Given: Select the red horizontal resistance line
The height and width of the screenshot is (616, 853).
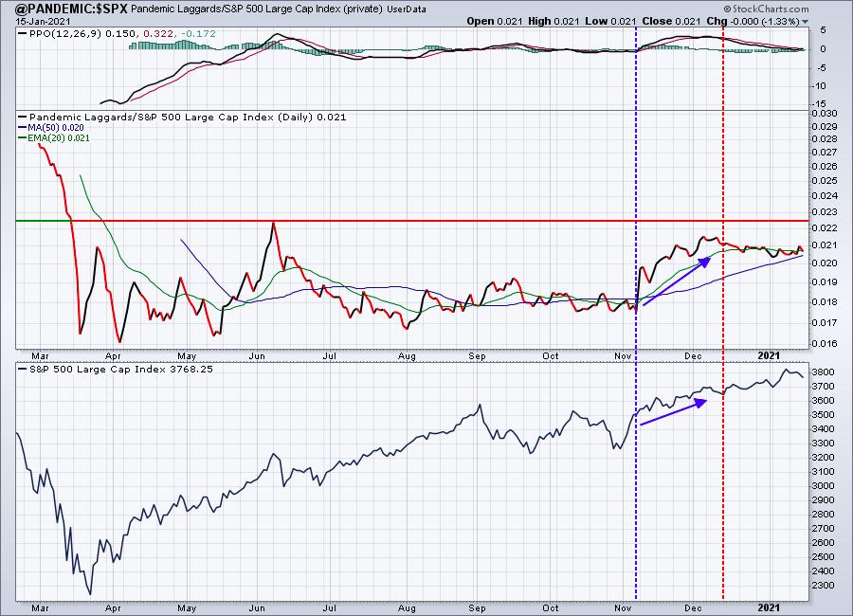Looking at the screenshot, I should 426,220.
